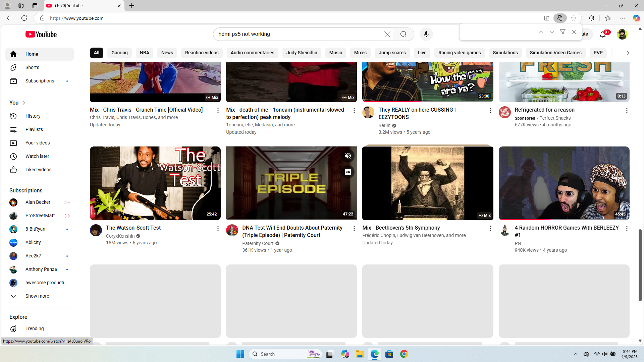Open The Watson-Scott Test thumbnail
The width and height of the screenshot is (644, 362).
tap(155, 183)
